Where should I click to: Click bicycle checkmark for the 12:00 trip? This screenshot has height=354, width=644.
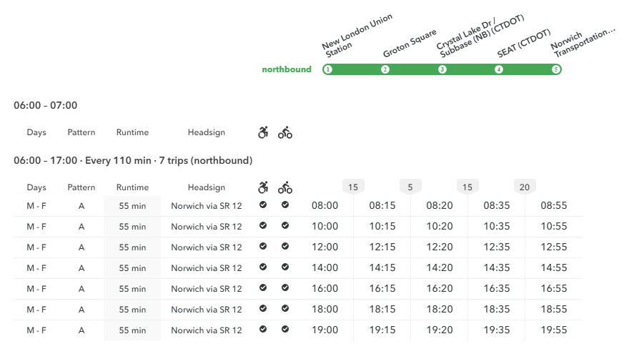click(285, 246)
